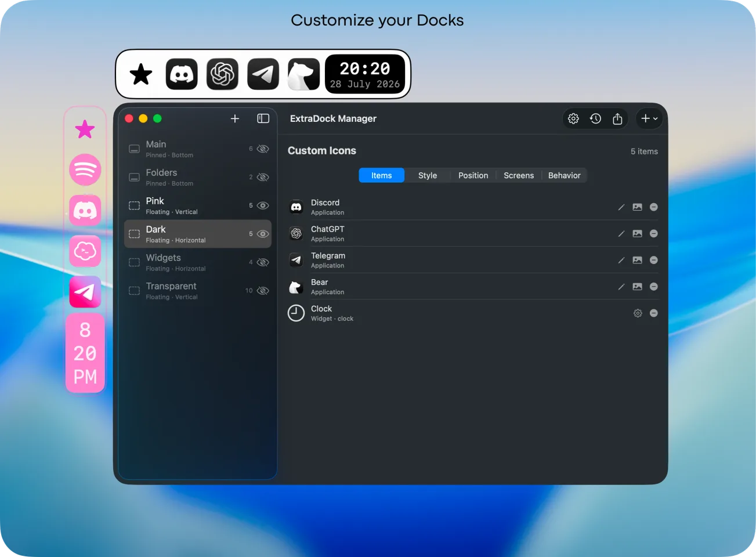Image resolution: width=756 pixels, height=557 pixels.
Task: Click the pink 8 20 PM clock widget
Action: pyautogui.click(x=85, y=353)
